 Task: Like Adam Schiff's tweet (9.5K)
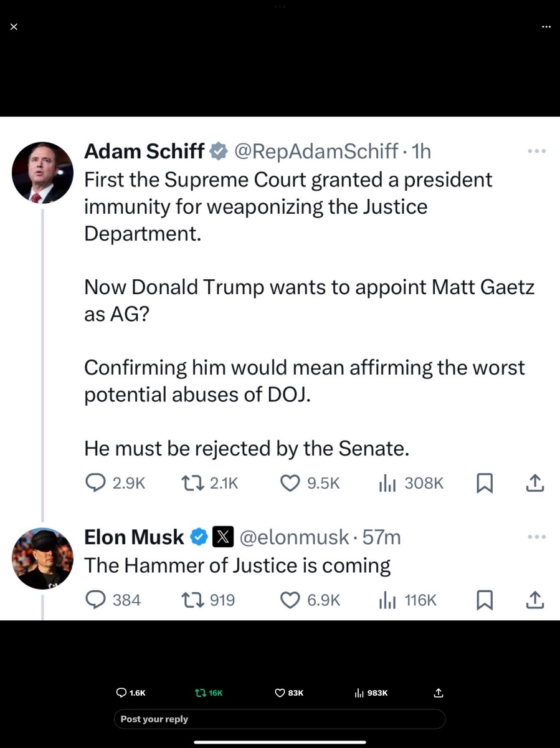tap(290, 483)
